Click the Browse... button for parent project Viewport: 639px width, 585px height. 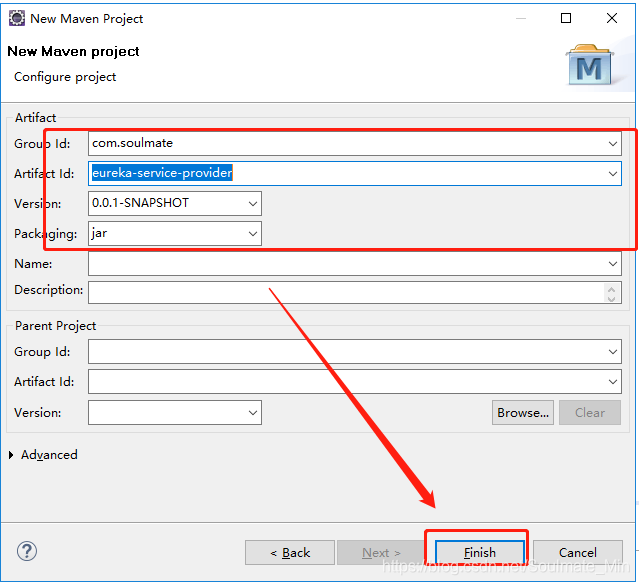click(522, 413)
